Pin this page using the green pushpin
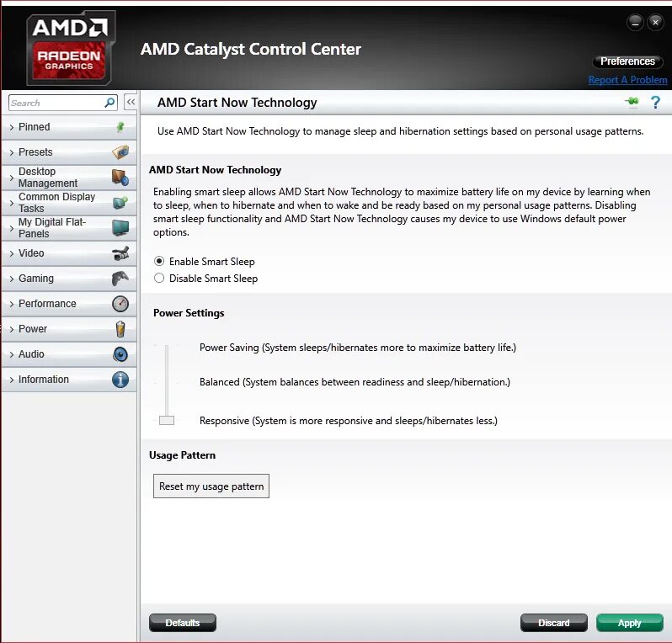The width and height of the screenshot is (672, 643). (632, 102)
